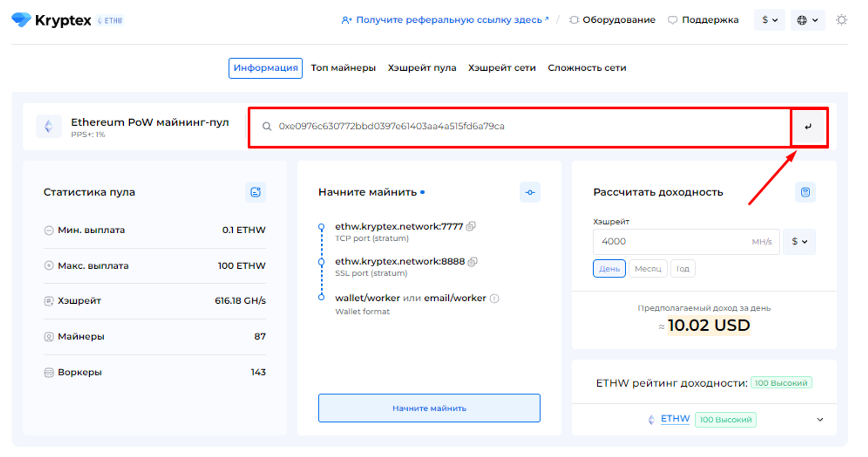Focus the wallet address search field
This screenshot has width=868, height=457.
[521, 126]
